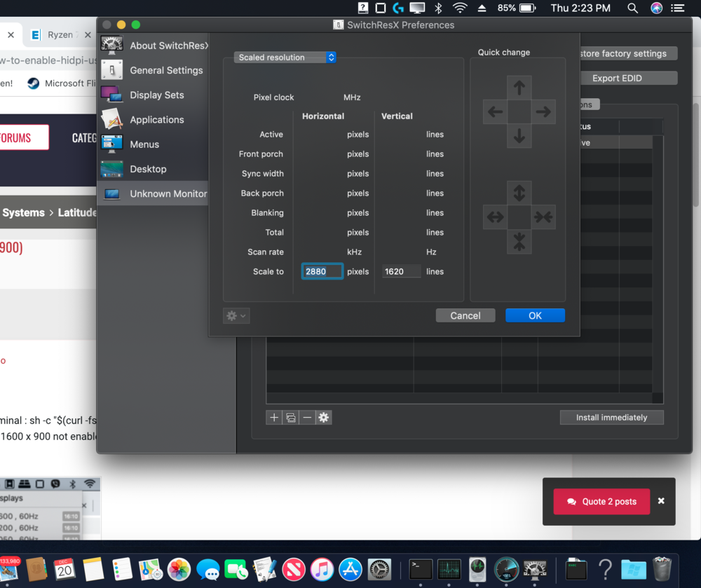701x588 pixels.
Task: Open Display Sets in the sidebar
Action: (x=156, y=95)
